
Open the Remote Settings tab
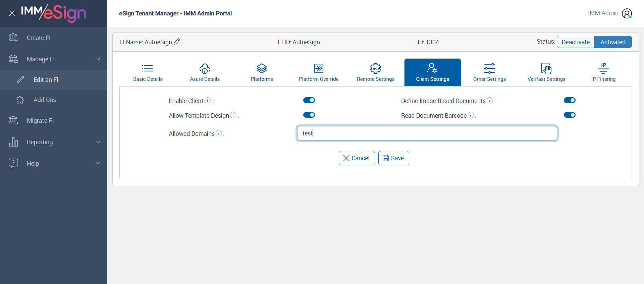(x=376, y=72)
